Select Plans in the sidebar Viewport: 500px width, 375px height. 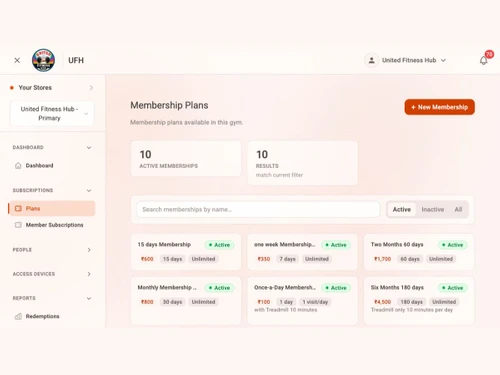tap(52, 209)
